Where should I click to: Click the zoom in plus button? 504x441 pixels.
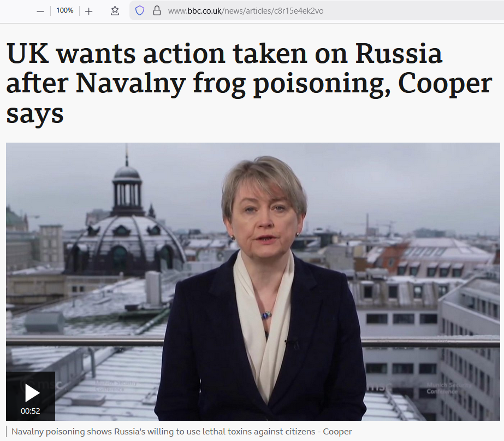(x=88, y=11)
